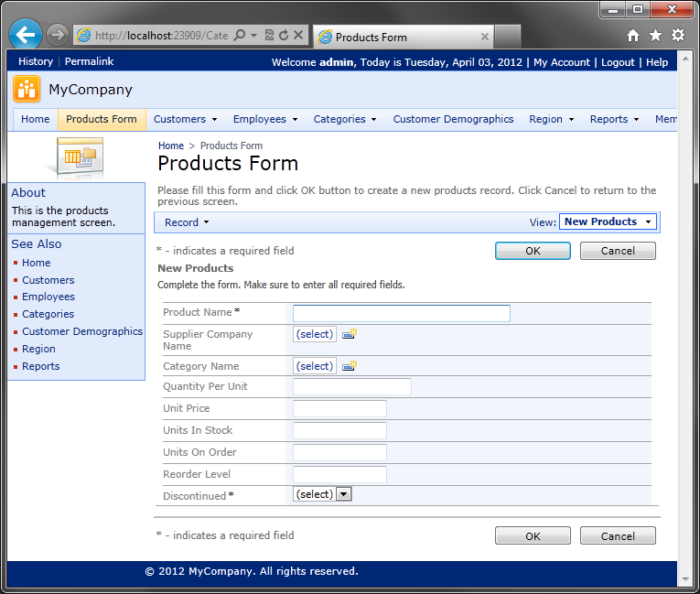The width and height of the screenshot is (700, 594).
Task: Refresh the page using the reload icon
Action: [284, 35]
